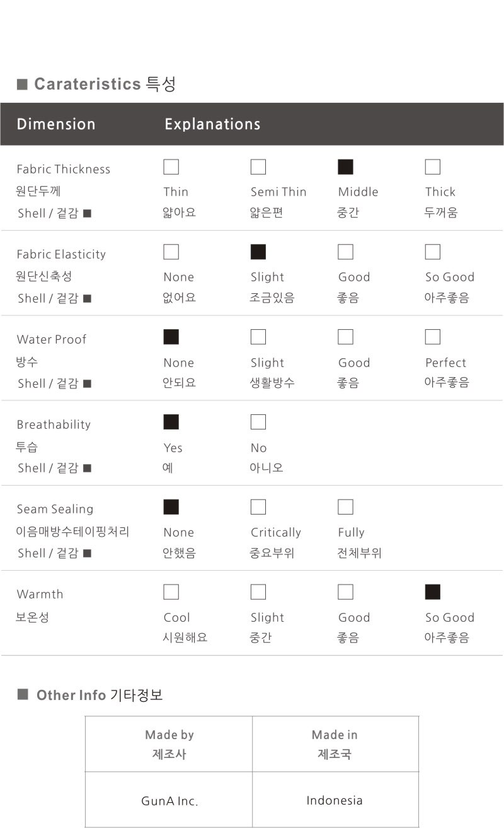
Task: Check the None fabric elasticity box
Action: pos(171,252)
